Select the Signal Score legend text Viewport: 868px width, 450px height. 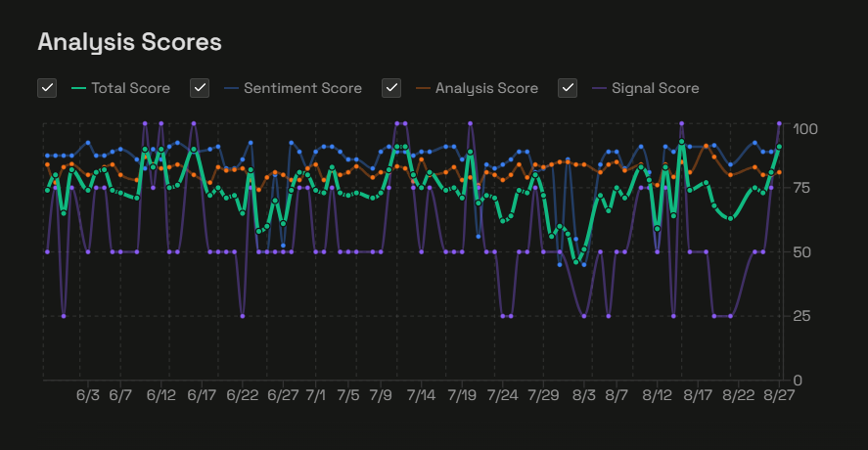click(655, 88)
